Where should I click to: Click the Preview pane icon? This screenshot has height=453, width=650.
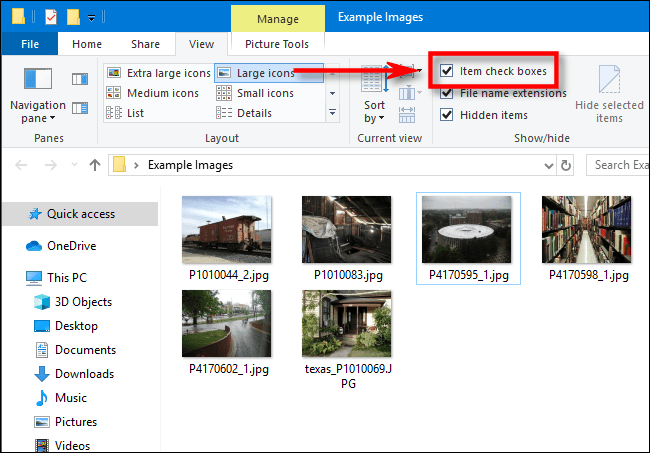[x=80, y=78]
